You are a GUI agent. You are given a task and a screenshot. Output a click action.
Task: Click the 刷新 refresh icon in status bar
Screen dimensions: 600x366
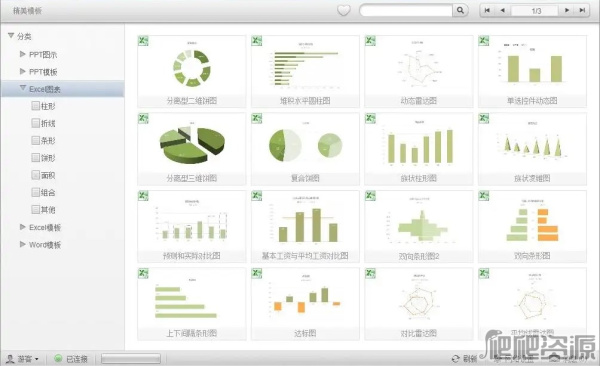coord(455,359)
